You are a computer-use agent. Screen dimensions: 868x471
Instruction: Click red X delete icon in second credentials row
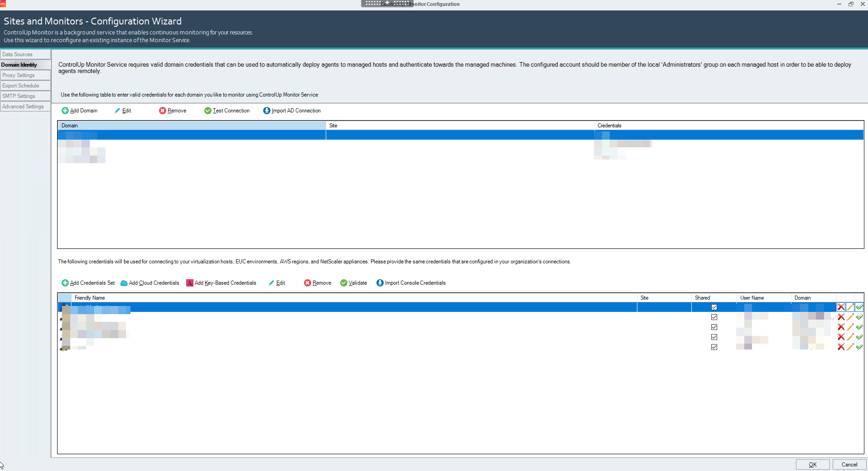pyautogui.click(x=841, y=317)
